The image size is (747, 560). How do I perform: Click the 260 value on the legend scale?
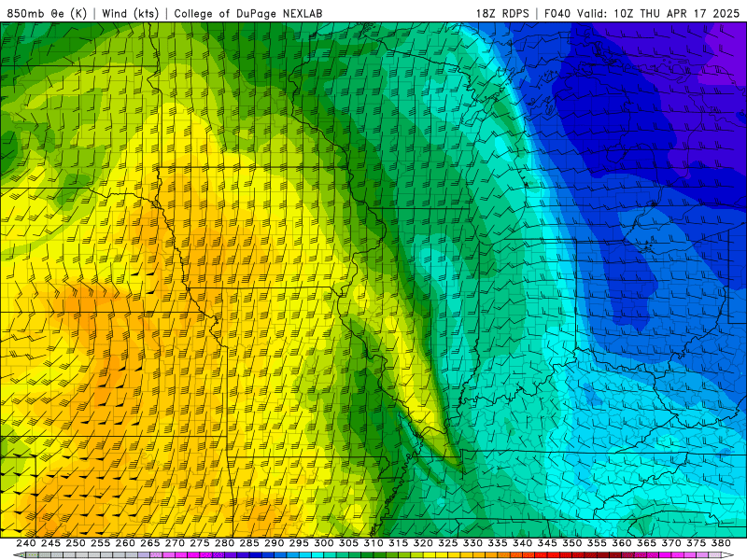point(125,543)
